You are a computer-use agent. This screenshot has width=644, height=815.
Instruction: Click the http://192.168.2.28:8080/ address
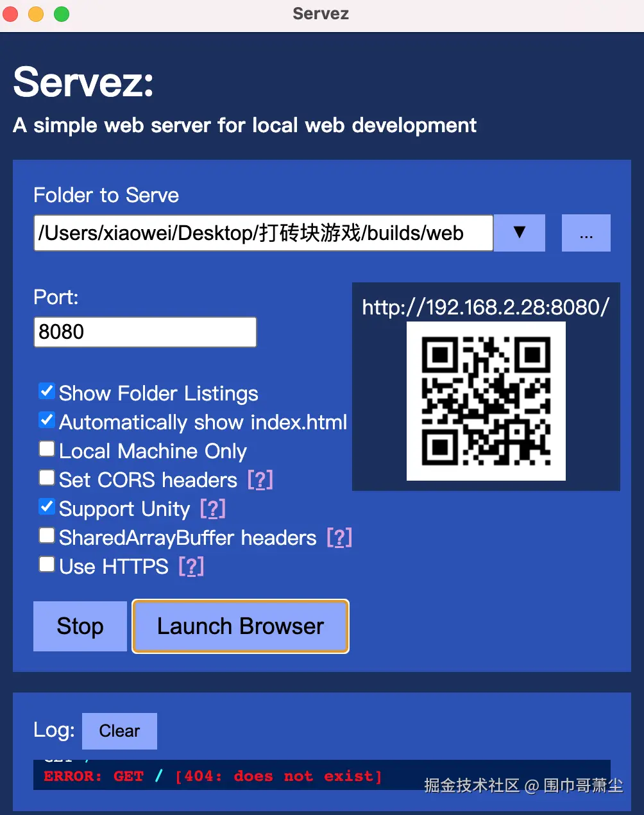pyautogui.click(x=486, y=307)
